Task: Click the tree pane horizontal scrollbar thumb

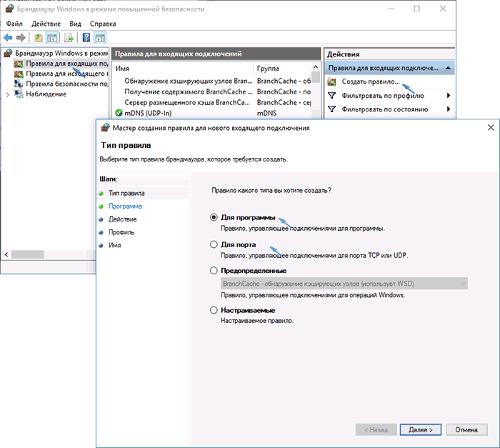Action: tap(28, 254)
